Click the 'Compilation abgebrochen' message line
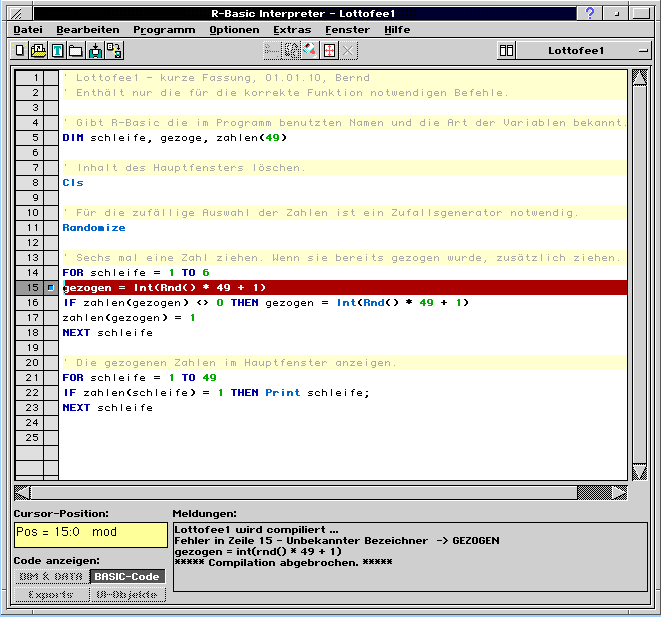 283,563
